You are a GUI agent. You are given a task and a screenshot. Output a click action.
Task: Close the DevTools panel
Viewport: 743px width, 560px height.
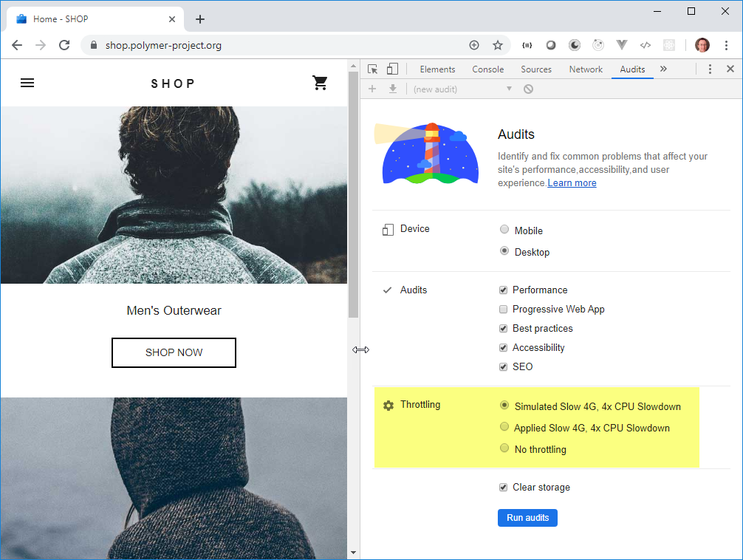[x=730, y=69]
